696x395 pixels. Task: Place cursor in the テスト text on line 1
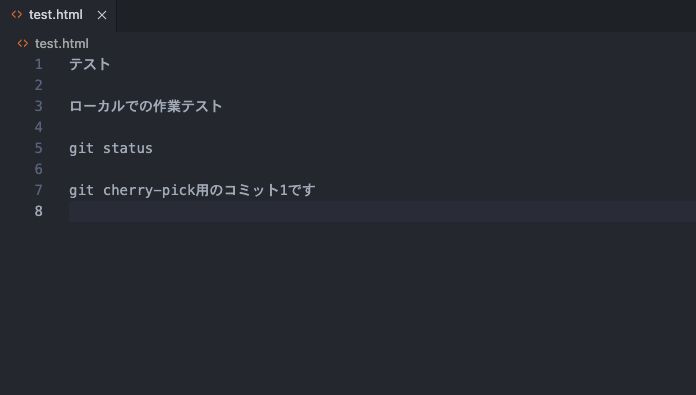click(x=90, y=64)
